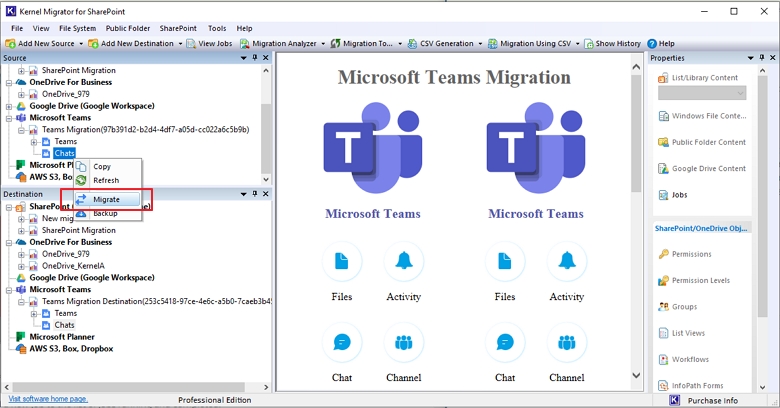Collapse Microsoft Teams node in Destination tree
780x408 pixels.
pyautogui.click(x=9, y=290)
